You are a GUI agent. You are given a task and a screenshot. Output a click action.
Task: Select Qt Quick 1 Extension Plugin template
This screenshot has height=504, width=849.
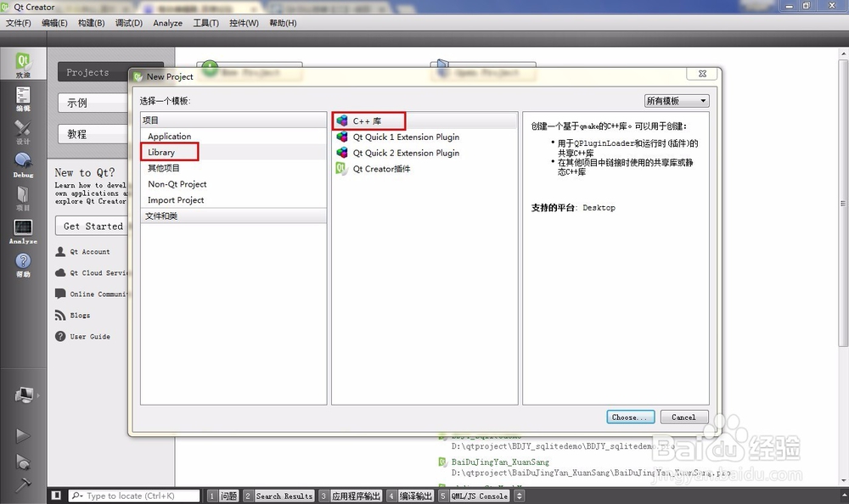424,137
